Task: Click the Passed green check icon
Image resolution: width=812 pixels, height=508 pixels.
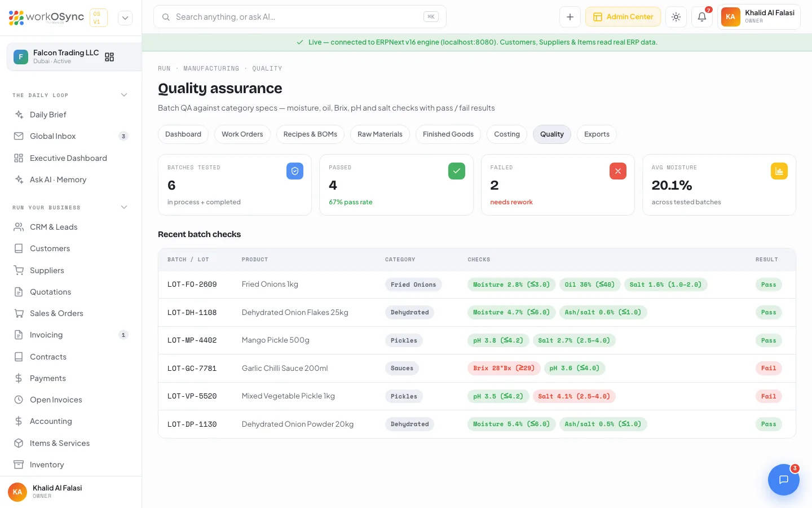Action: [457, 171]
